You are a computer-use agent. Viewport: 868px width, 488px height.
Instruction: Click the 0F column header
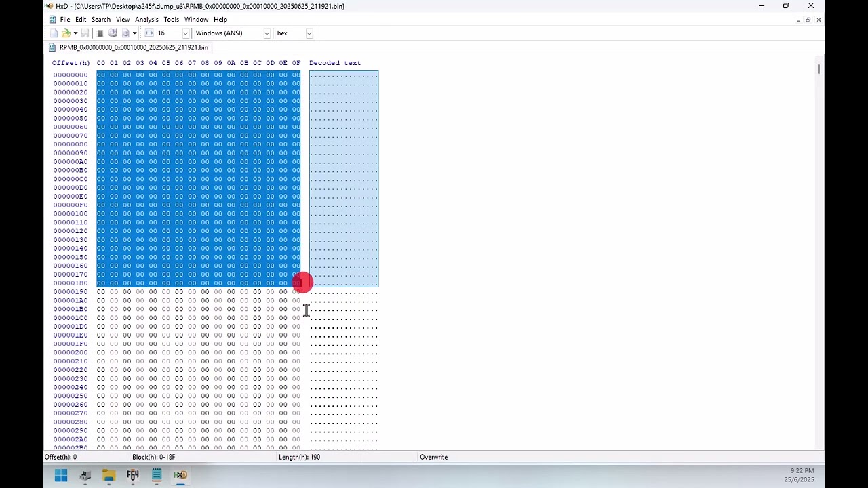[296, 63]
